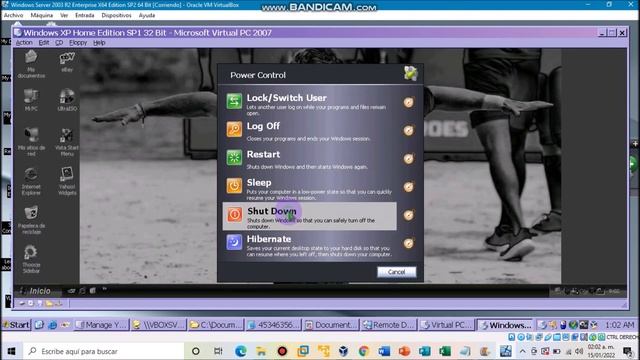The height and width of the screenshot is (360, 640).
Task: Cancel the Power Control dialog
Action: 396,272
